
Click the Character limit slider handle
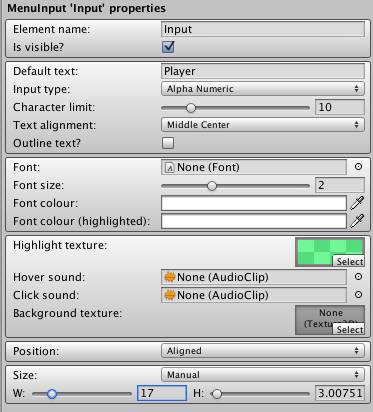191,108
